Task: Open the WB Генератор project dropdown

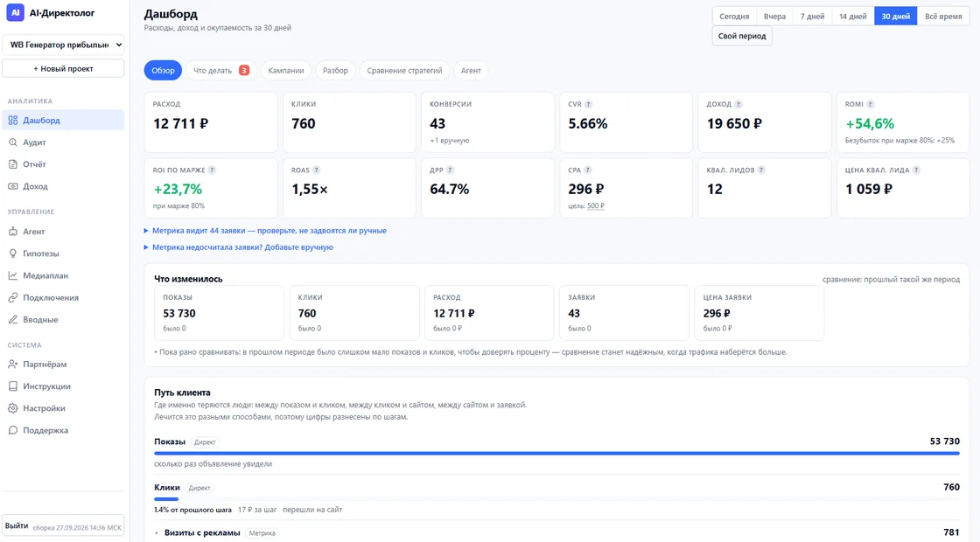Action: click(63, 45)
